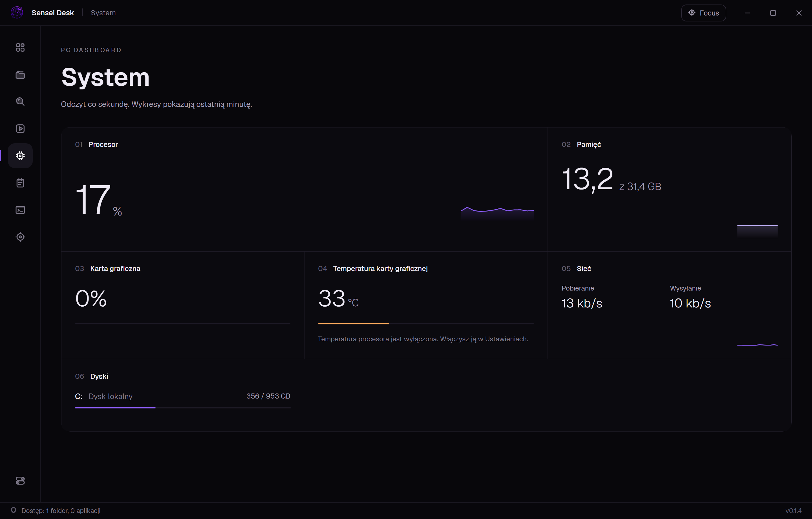Close the Sensei Desk window
Screen dimensions: 812x519
coord(799,13)
